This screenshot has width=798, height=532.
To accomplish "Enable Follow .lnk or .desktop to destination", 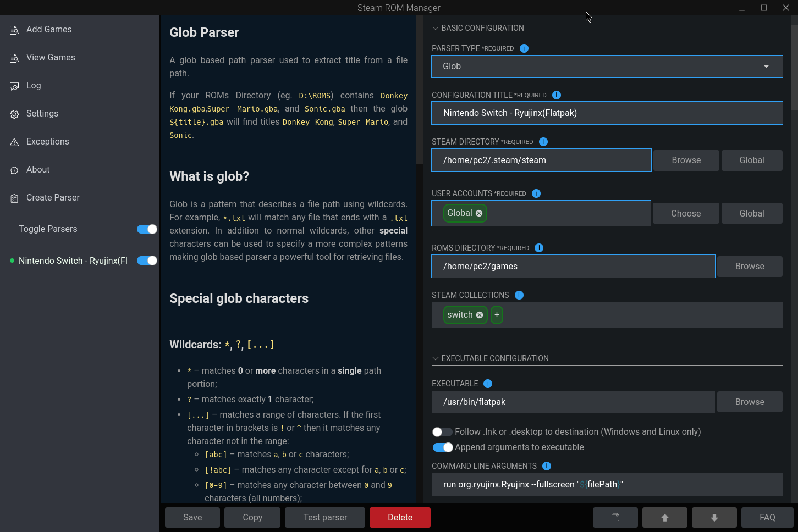I will [x=442, y=432].
